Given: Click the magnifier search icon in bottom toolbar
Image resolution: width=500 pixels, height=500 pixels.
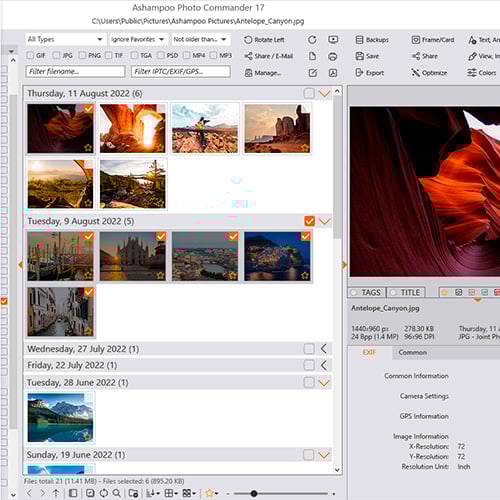Looking at the screenshot, I should (117, 493).
